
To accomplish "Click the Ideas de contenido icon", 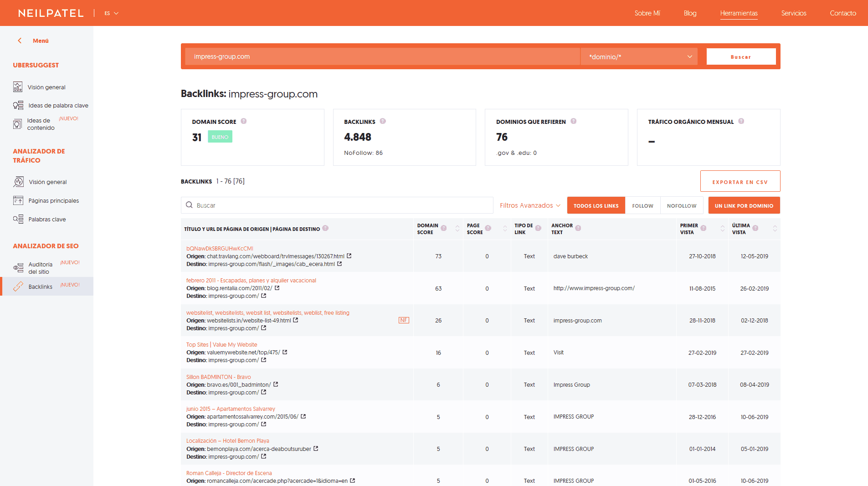I will [17, 124].
